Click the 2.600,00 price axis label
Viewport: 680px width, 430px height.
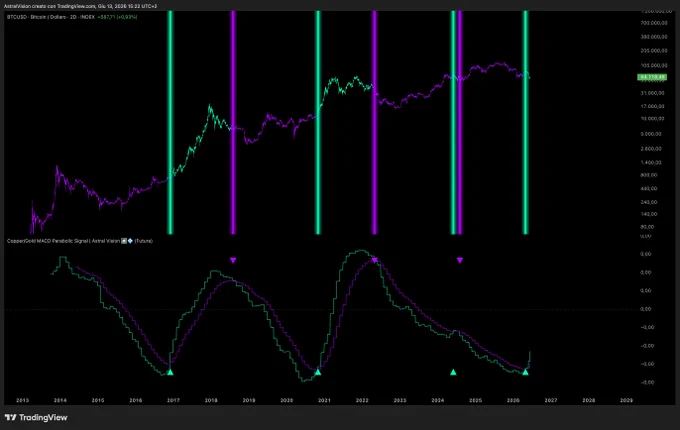click(x=651, y=149)
